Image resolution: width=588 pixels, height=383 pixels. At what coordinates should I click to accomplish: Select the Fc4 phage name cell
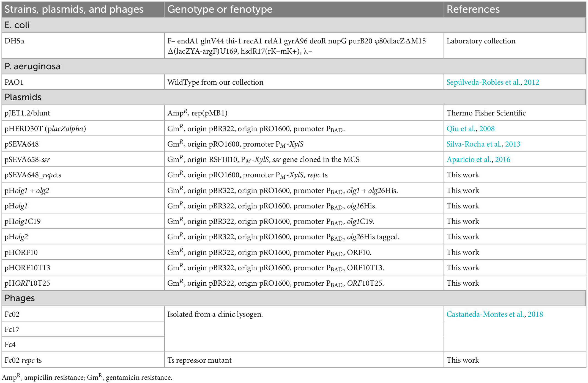pos(83,344)
